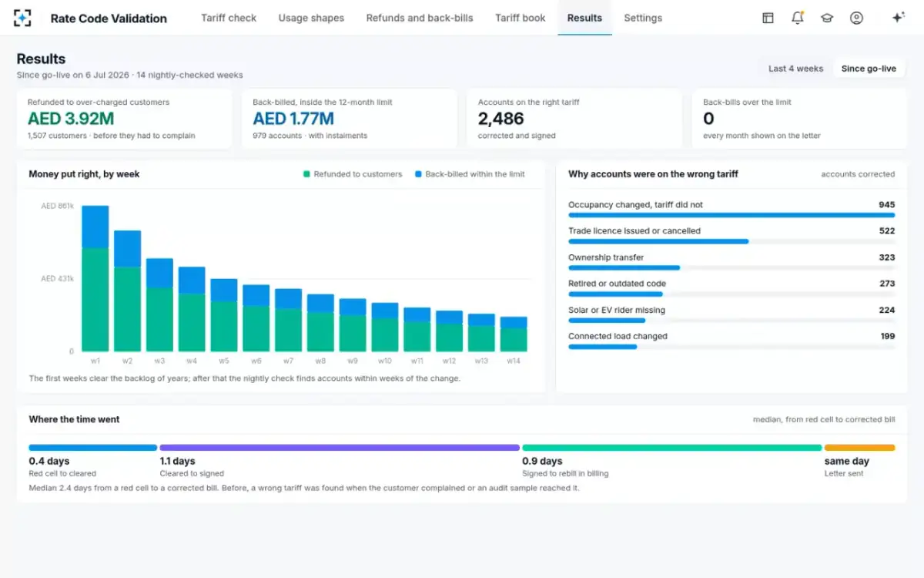Click the 1,507 customers subtext

coord(111,136)
